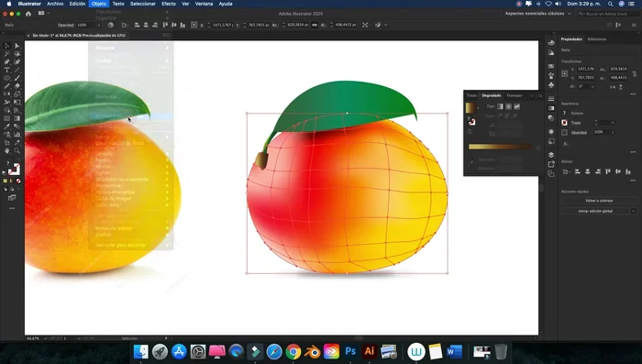This screenshot has width=642, height=364.
Task: Select the Direct Selection tool
Action: point(17,46)
